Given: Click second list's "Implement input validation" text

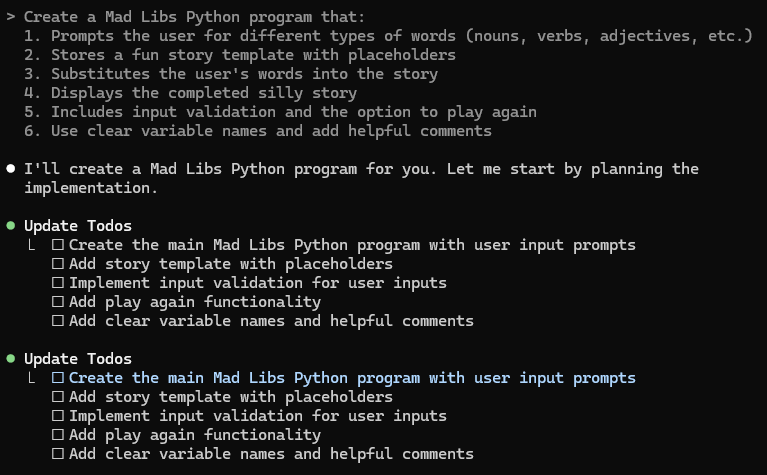Looking at the screenshot, I should pos(258,416).
